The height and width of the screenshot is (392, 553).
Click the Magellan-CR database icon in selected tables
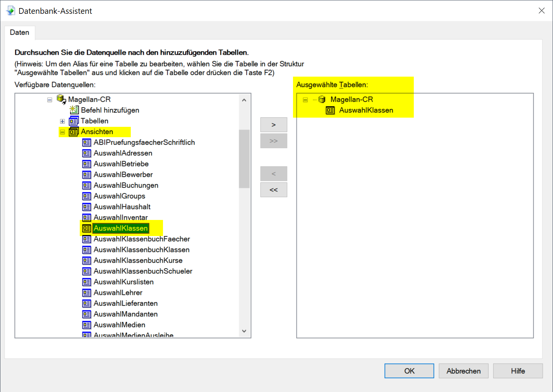(322, 100)
